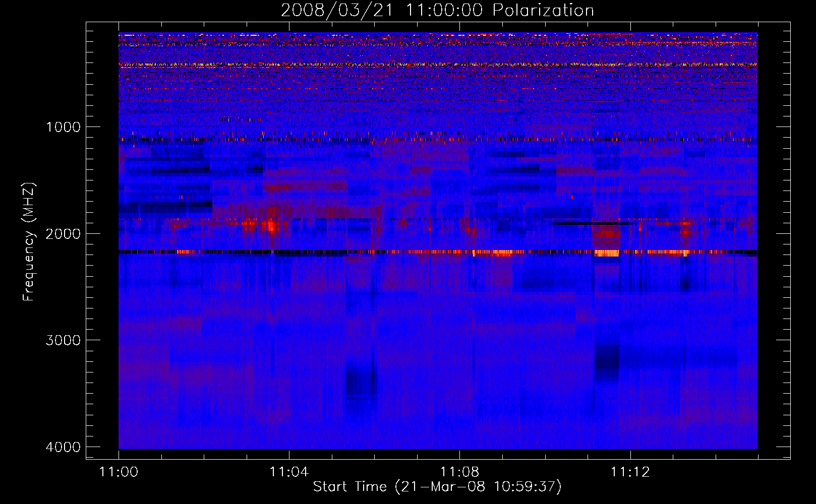Click the 3000 frequency tick label
Image resolution: width=816 pixels, height=504 pixels.
(x=63, y=340)
